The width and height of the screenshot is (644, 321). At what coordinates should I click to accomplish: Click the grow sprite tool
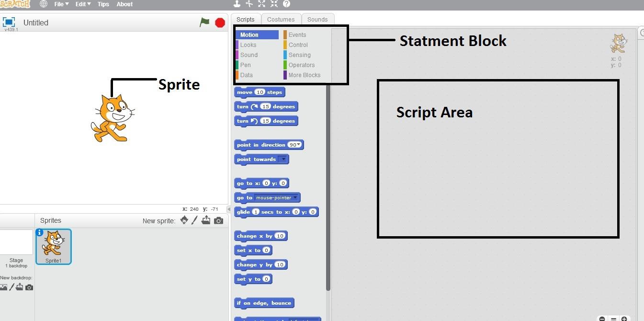coord(261,4)
